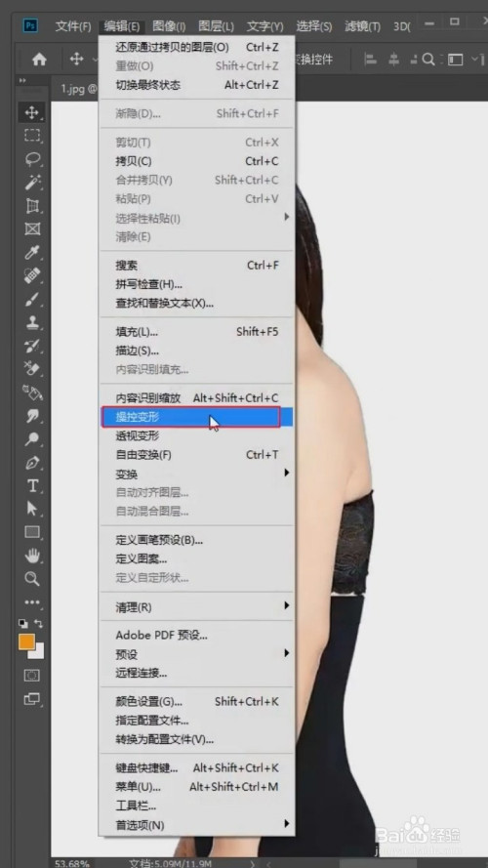Select the Eraser tool
Screen dimensions: 488x868
tap(32, 369)
